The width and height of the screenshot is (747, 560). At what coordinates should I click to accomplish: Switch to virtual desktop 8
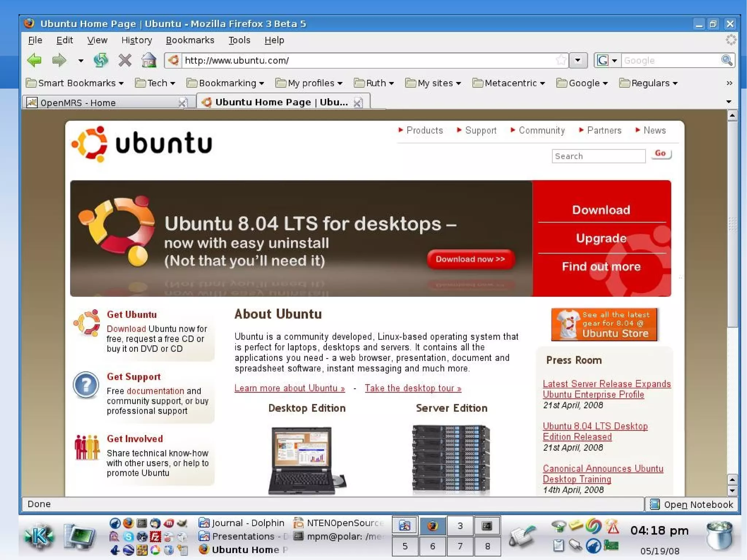487,546
